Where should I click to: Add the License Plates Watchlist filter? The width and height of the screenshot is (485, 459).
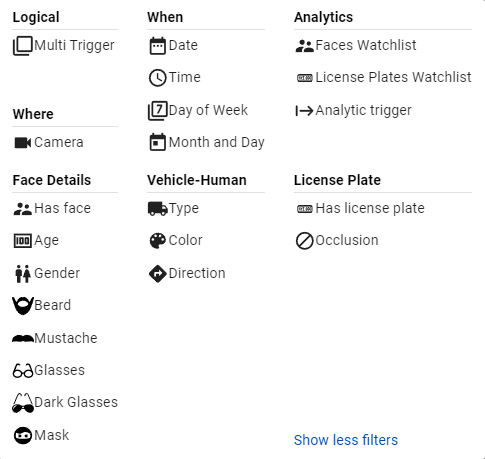click(384, 77)
